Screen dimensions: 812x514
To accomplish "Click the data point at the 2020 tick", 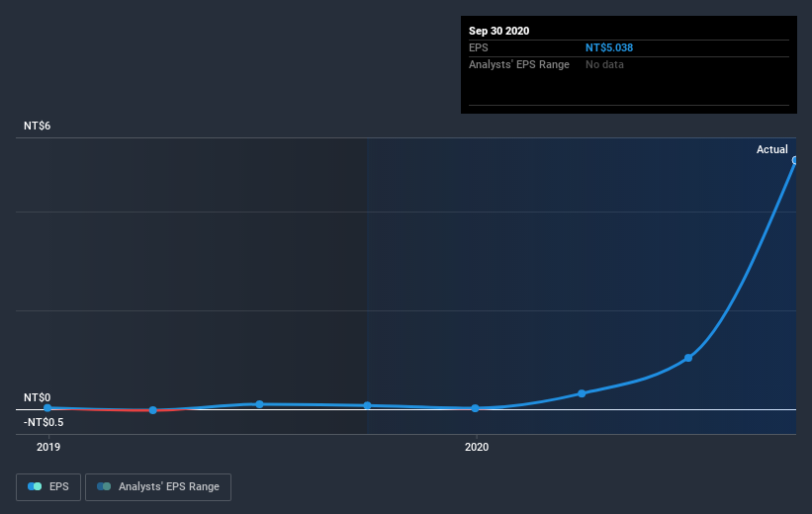I will (476, 408).
